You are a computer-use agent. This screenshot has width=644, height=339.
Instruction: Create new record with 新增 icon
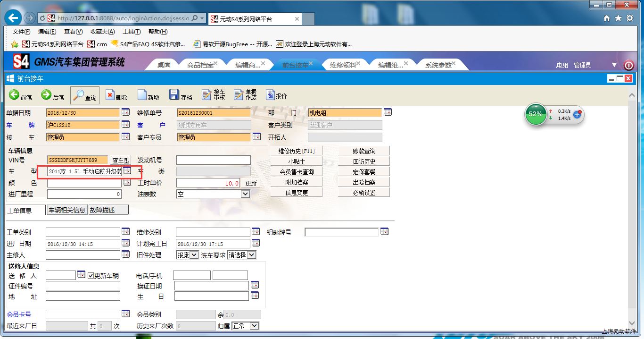(x=142, y=95)
